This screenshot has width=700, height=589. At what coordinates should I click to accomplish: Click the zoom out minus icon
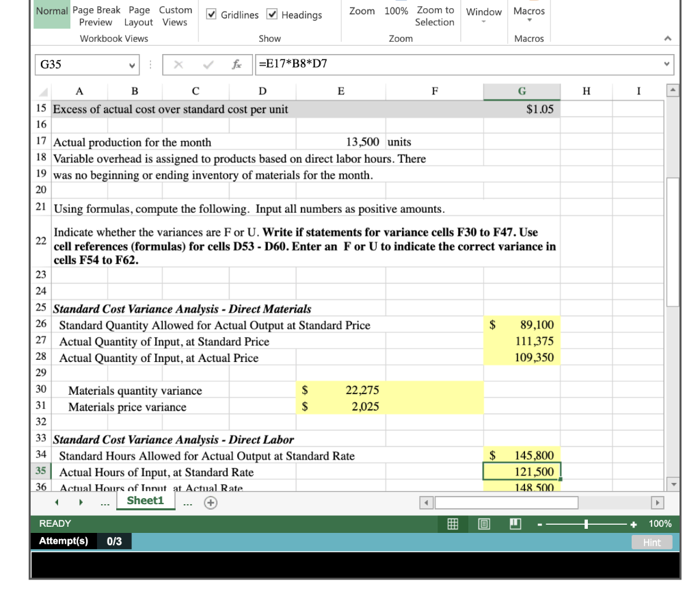(539, 524)
